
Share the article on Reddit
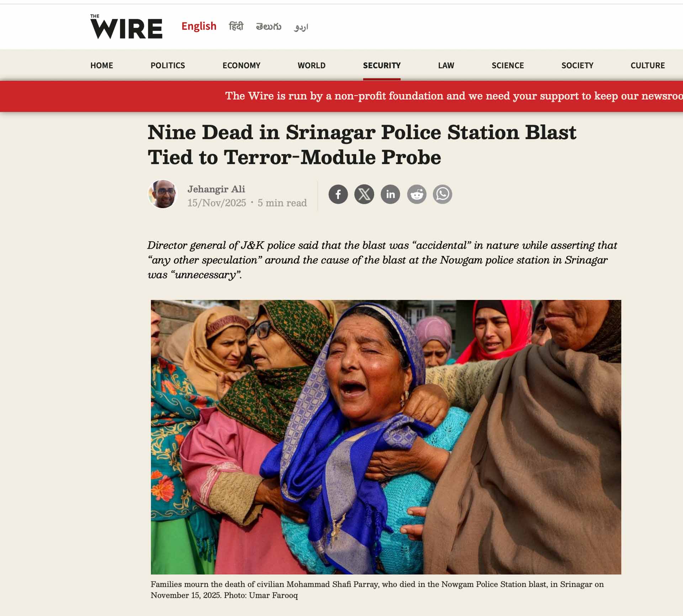(x=417, y=194)
